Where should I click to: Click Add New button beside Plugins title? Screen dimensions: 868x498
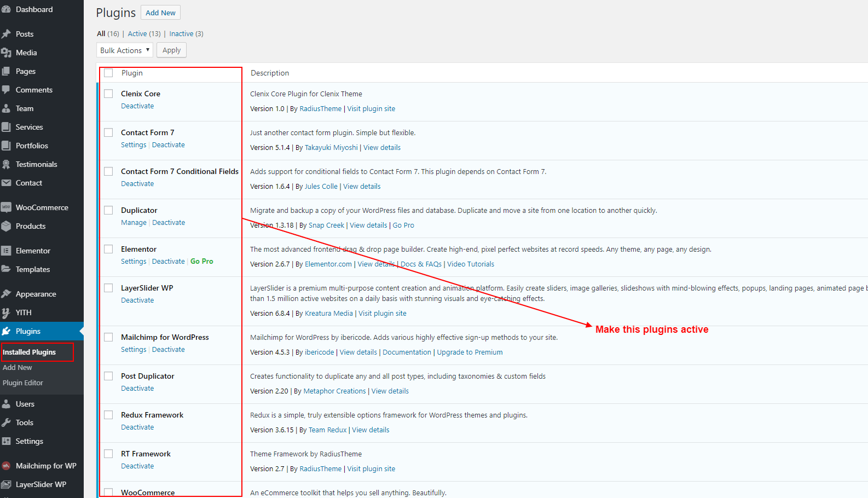click(160, 13)
